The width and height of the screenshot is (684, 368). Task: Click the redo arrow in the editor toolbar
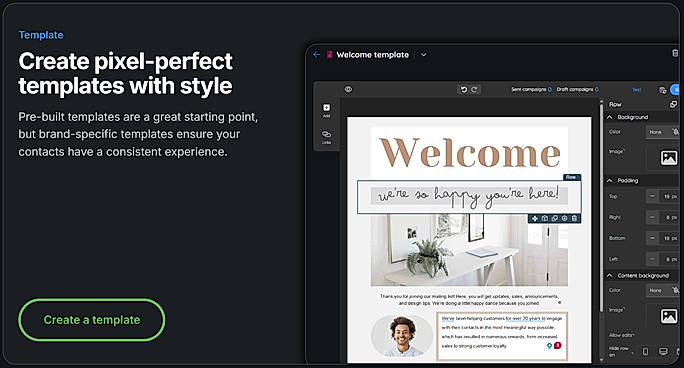point(474,90)
